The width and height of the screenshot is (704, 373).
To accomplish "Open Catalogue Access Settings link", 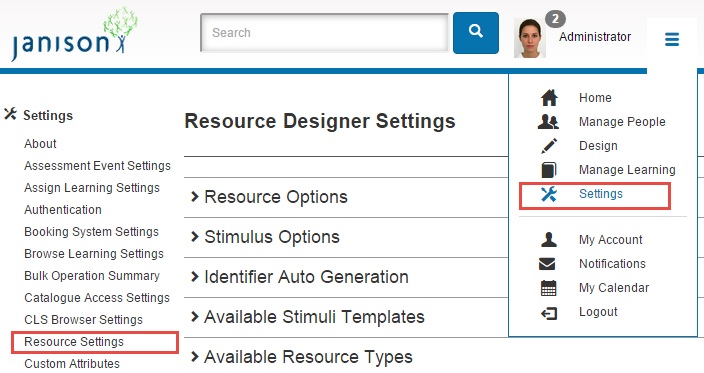I will tap(97, 298).
